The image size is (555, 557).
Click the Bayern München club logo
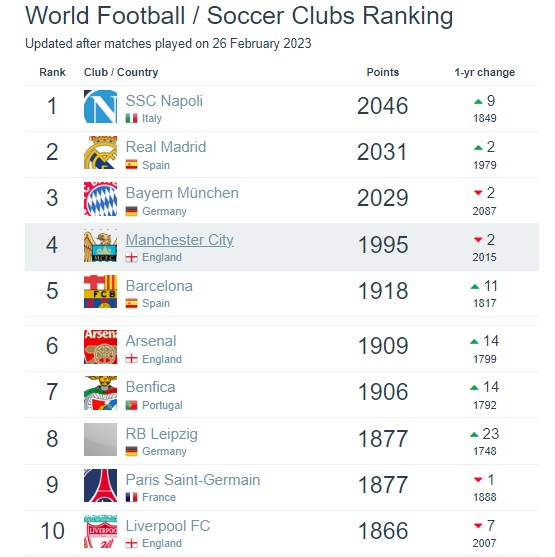click(100, 199)
